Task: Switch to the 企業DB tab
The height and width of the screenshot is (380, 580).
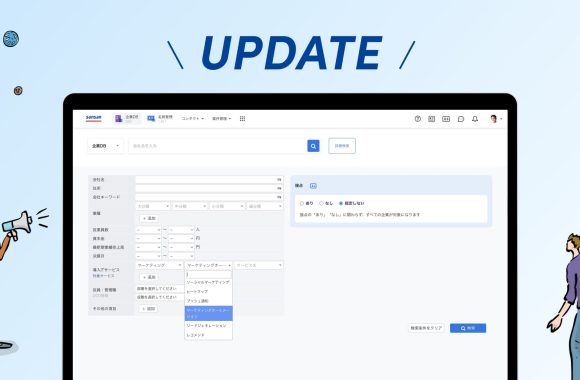Action: [x=127, y=118]
